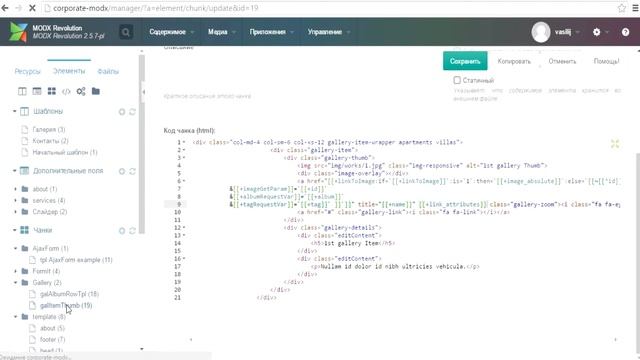Click the new plugin gears icon
Viewport: 640px width, 360px height.
click(x=81, y=91)
